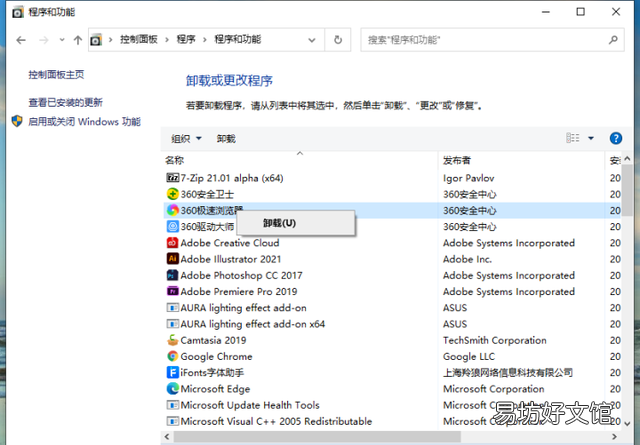Expand the address bar history dropdown
This screenshot has height=445, width=640.
coord(311,40)
